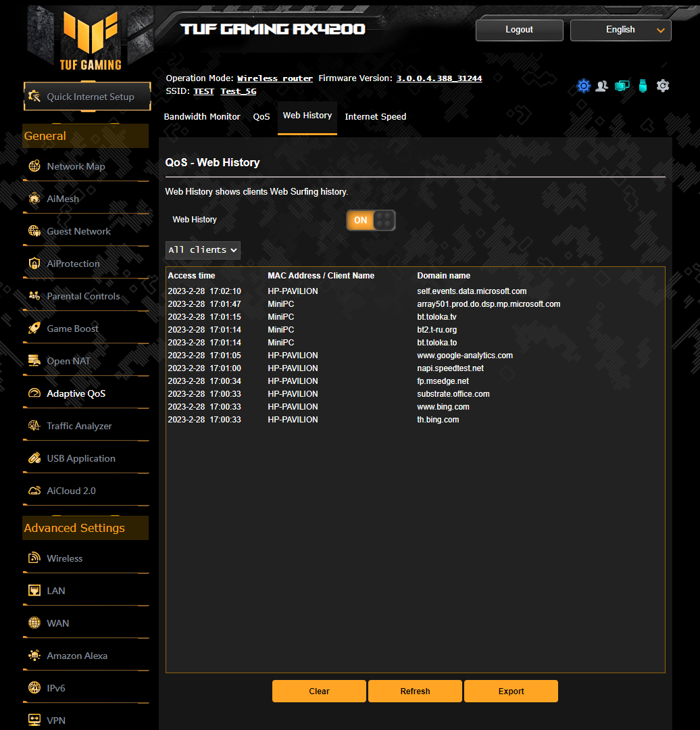Click the www.google-analytics.com domain entry
Screen dimensions: 700x730
pyautogui.click(x=464, y=356)
